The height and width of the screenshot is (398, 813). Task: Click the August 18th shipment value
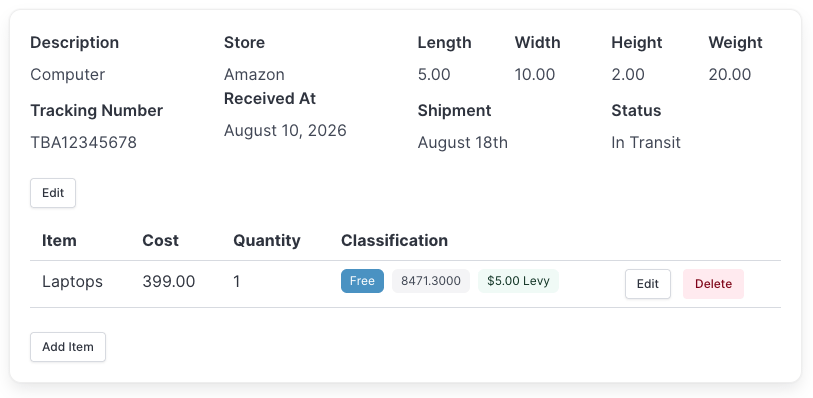point(462,143)
